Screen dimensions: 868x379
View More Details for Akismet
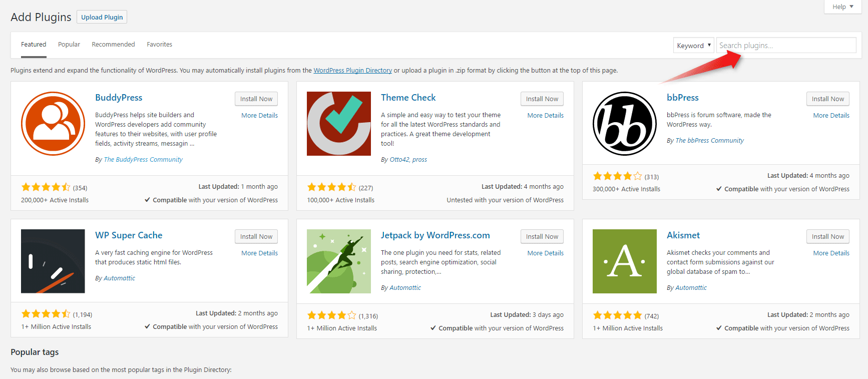click(831, 253)
